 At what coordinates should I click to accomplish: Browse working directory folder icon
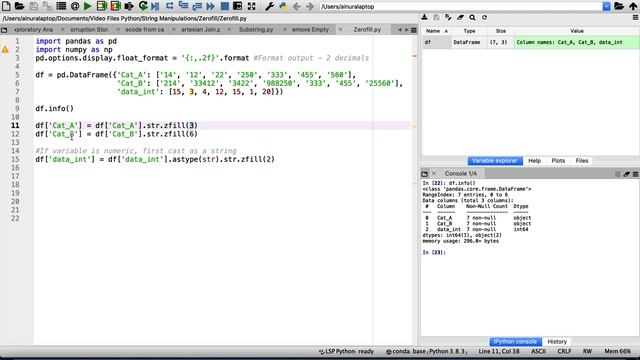pyautogui.click(x=619, y=6)
